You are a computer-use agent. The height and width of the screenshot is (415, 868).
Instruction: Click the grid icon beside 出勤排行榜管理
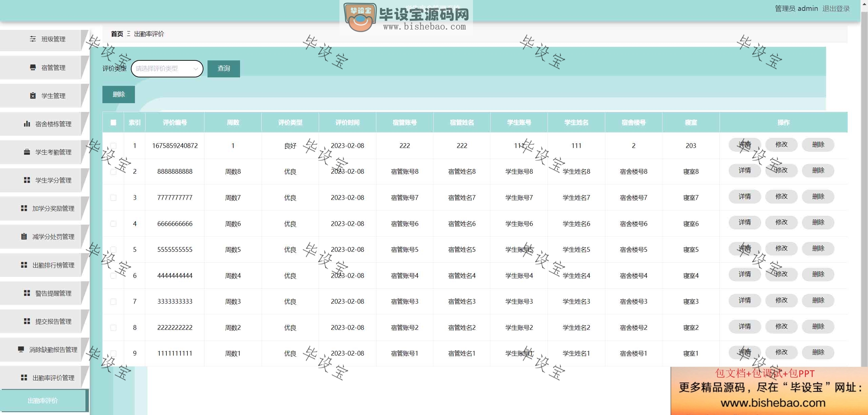(24, 265)
